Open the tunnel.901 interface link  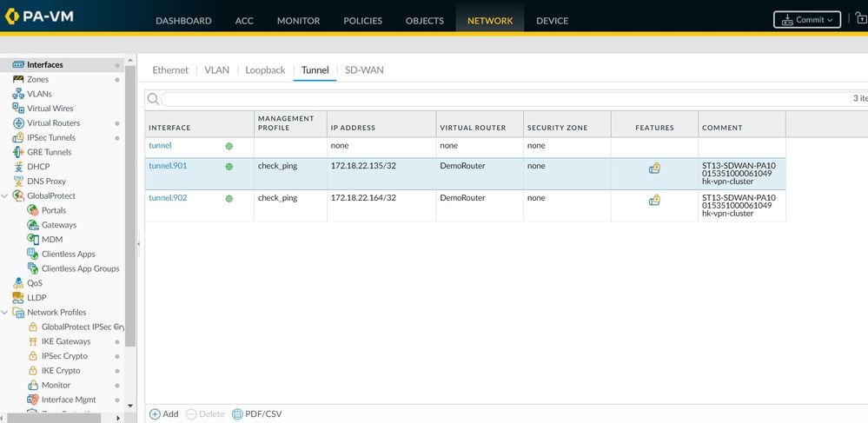click(x=168, y=165)
